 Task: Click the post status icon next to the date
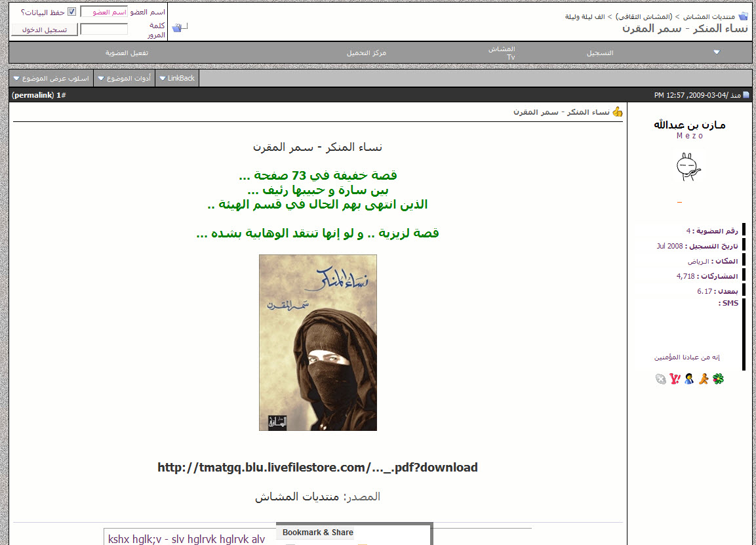[746, 95]
